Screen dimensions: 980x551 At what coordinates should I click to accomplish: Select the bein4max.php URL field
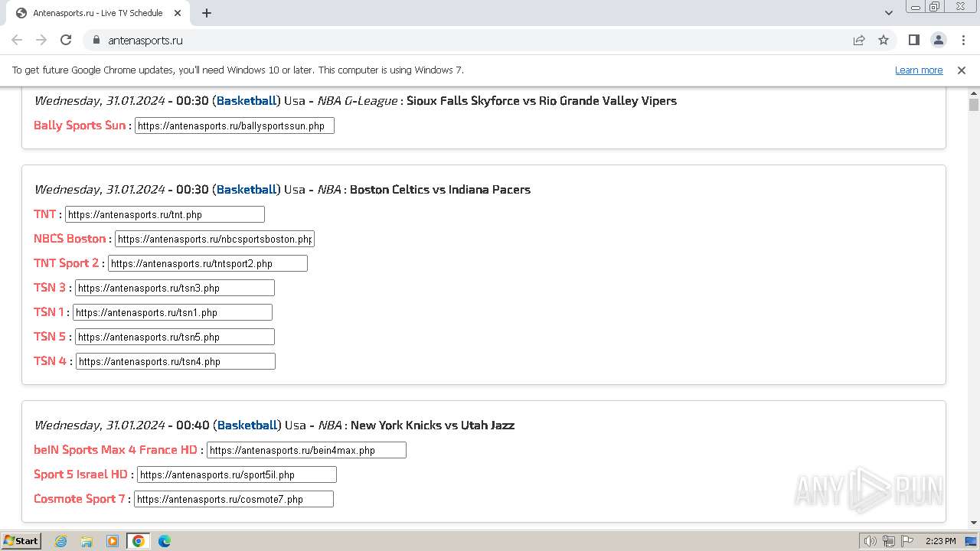click(x=306, y=450)
